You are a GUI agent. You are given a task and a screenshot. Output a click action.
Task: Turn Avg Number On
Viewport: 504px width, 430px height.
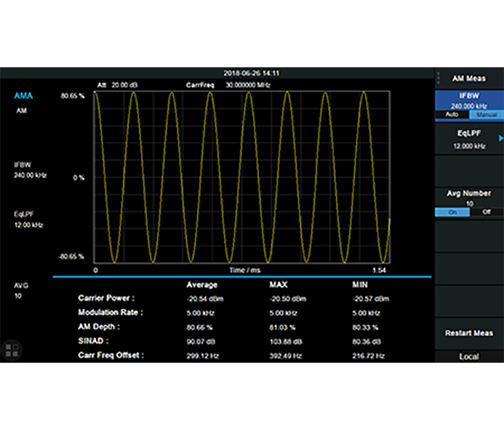pyautogui.click(x=452, y=212)
